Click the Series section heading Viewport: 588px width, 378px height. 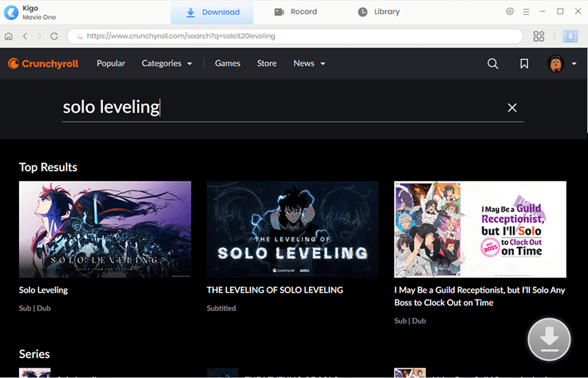point(35,354)
